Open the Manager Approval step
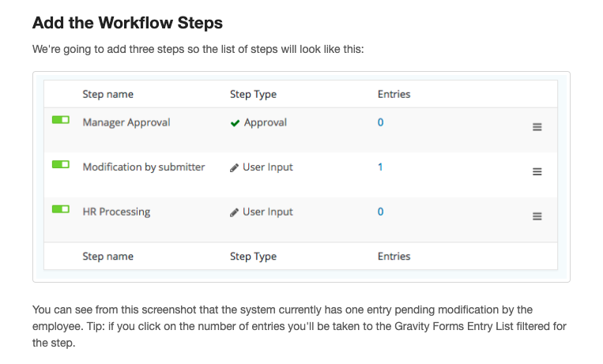 126,122
